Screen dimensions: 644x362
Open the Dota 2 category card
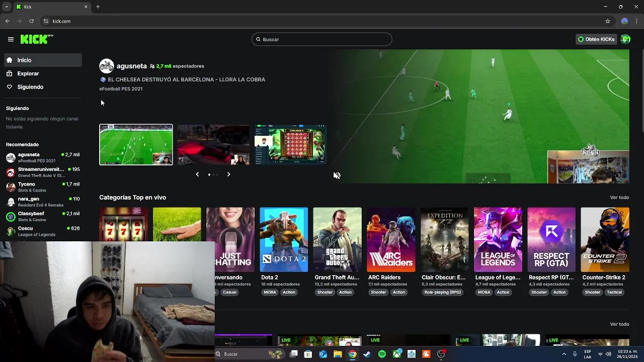[284, 240]
